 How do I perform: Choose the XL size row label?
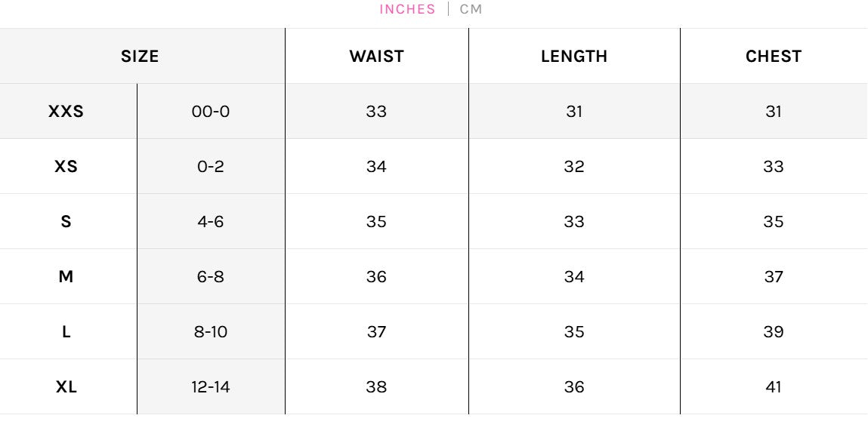[66, 387]
